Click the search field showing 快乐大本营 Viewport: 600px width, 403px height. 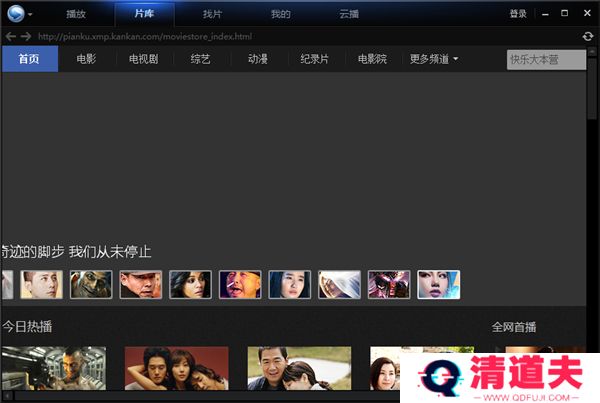[x=545, y=60]
